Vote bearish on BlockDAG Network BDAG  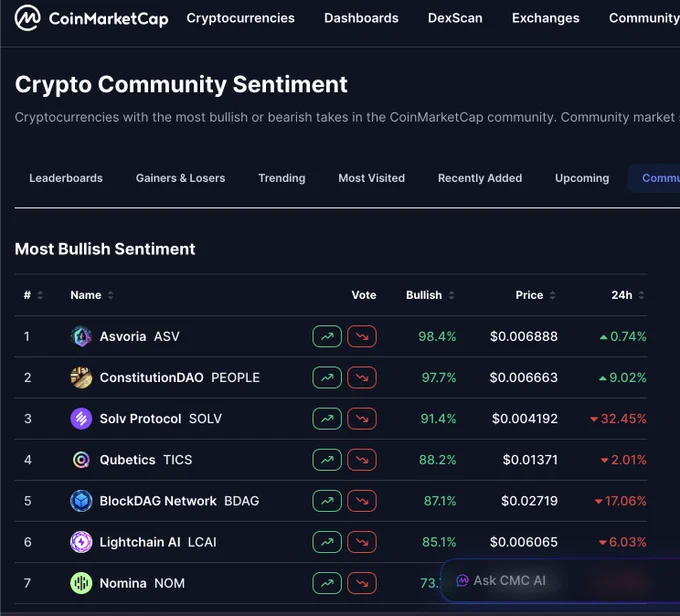point(362,501)
